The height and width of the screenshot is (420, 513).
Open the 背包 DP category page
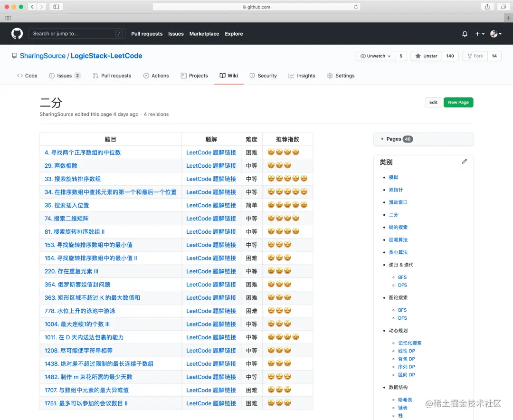[x=406, y=359]
